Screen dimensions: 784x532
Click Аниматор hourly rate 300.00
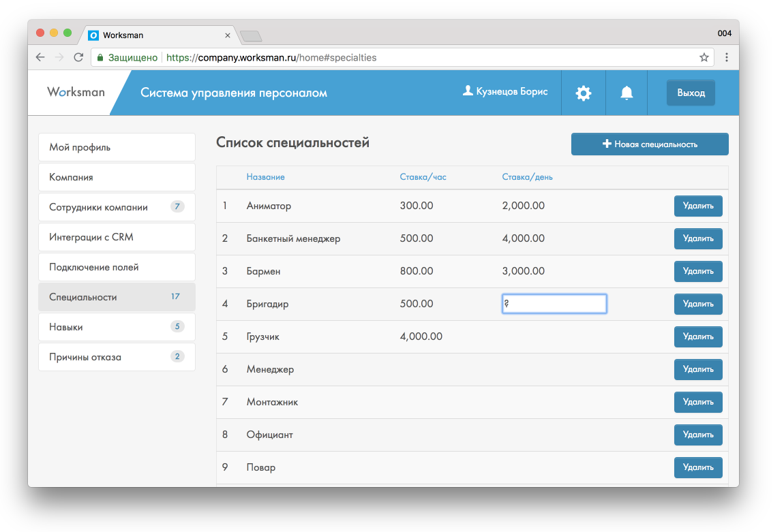click(417, 206)
